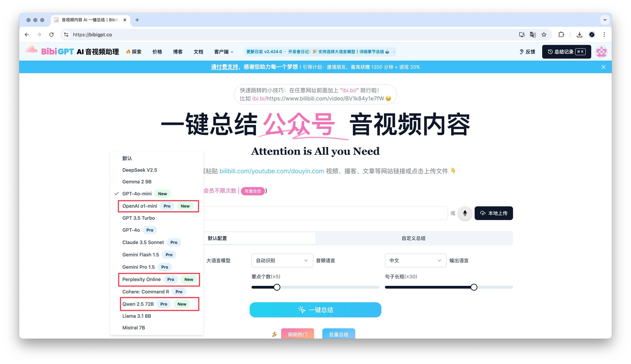This screenshot has width=631, height=364.
Task: Open new browser tab
Action: tap(137, 20)
